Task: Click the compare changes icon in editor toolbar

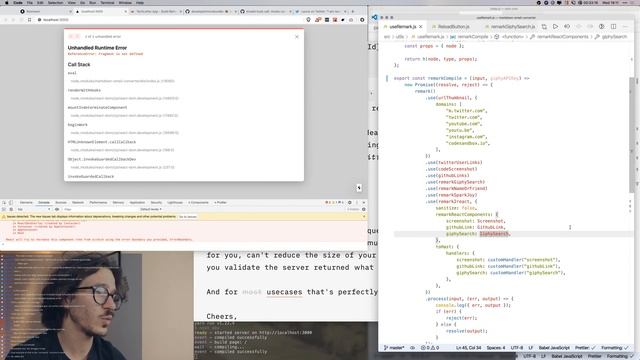Action: click(544, 27)
